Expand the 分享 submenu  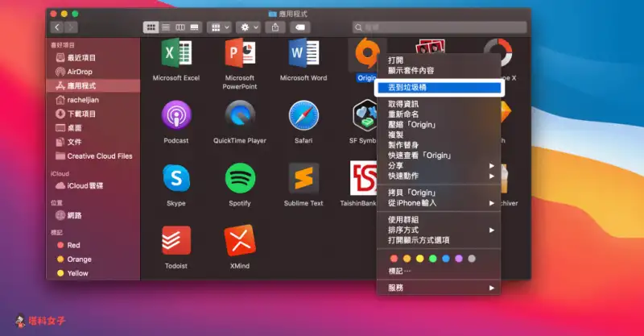pyautogui.click(x=439, y=166)
